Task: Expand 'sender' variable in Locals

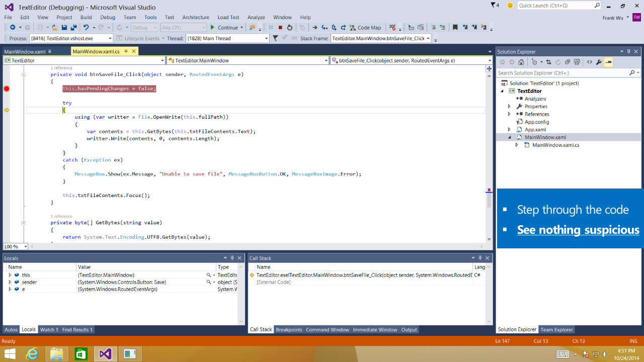Action: click(x=10, y=282)
